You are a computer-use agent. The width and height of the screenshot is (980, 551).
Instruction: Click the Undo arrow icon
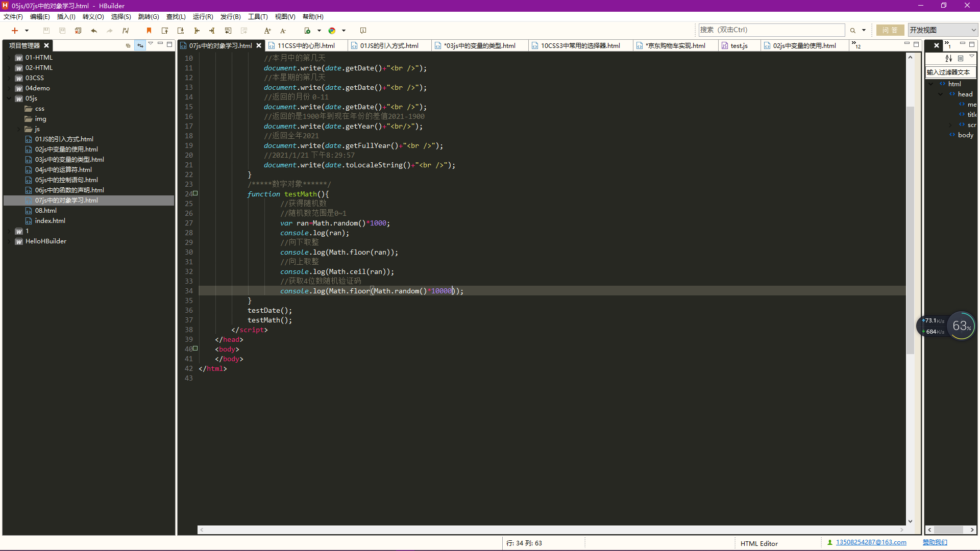click(x=94, y=31)
